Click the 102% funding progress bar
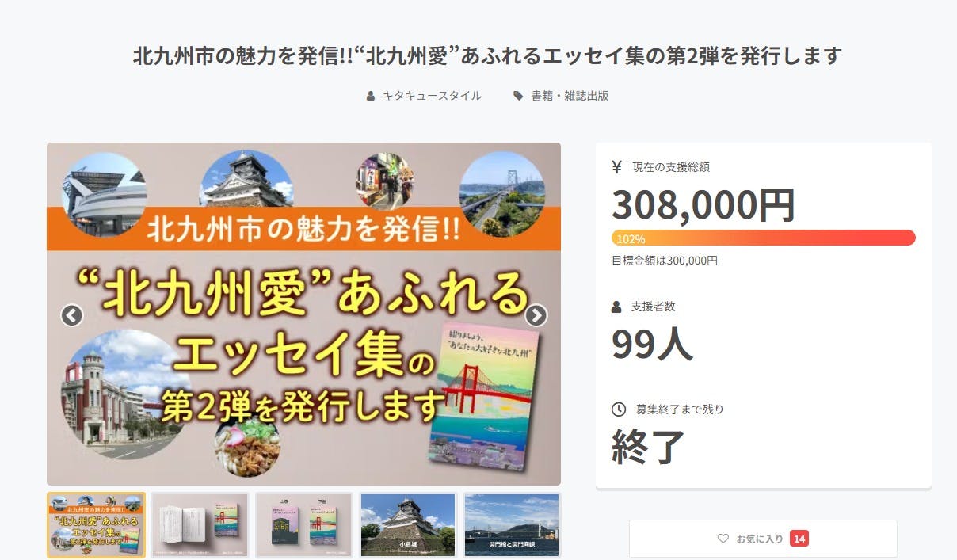Image resolution: width=957 pixels, height=560 pixels. pos(764,238)
